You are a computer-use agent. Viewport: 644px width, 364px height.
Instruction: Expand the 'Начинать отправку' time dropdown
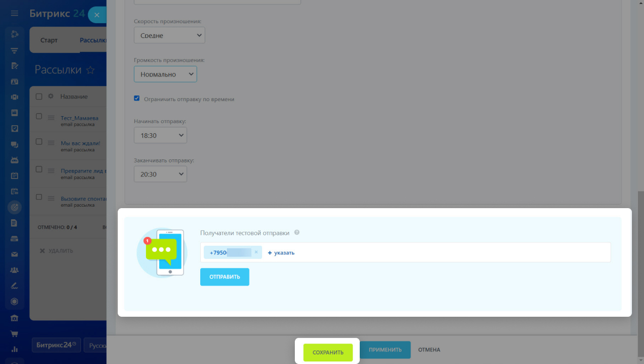tap(160, 135)
